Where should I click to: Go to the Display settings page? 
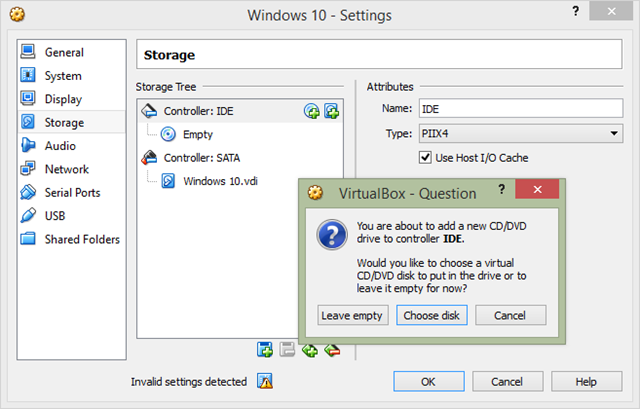[x=71, y=99]
